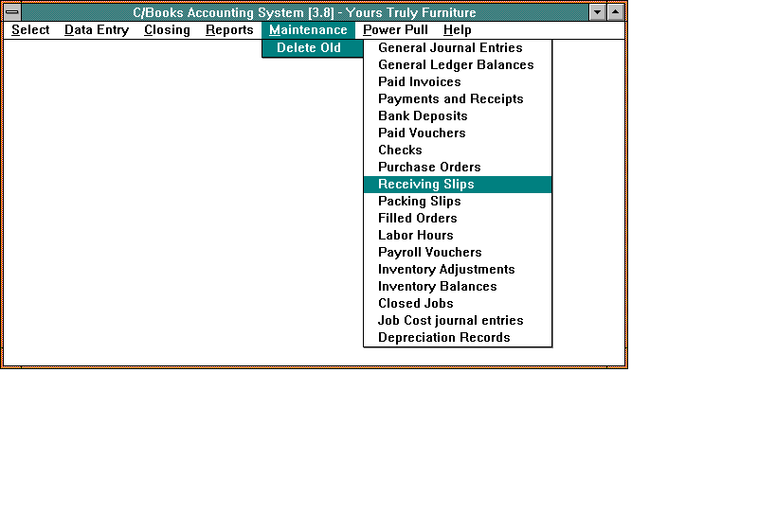Open the Power Pull menu
Image resolution: width=758 pixels, height=532 pixels.
point(395,30)
